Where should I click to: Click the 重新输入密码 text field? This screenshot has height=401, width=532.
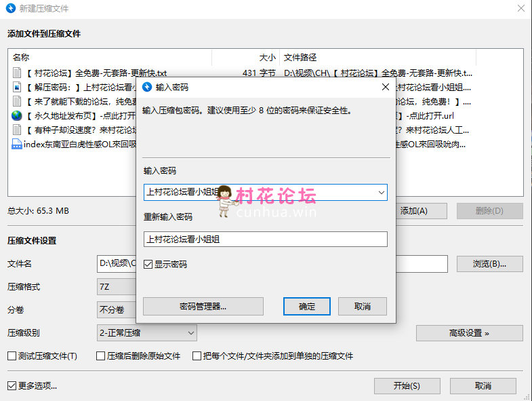(265, 239)
